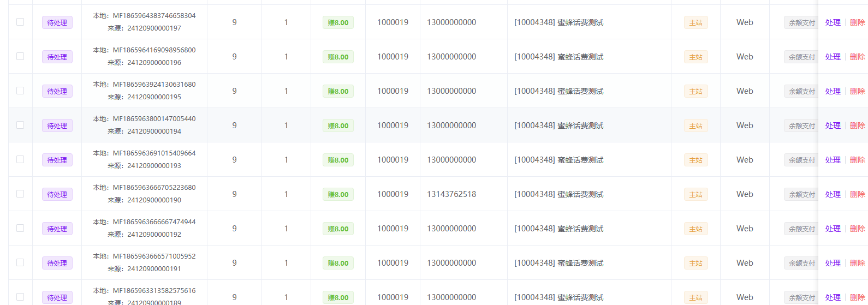Click 余额支付 tag for source 24120900000192
This screenshot has height=305, width=868.
[801, 229]
